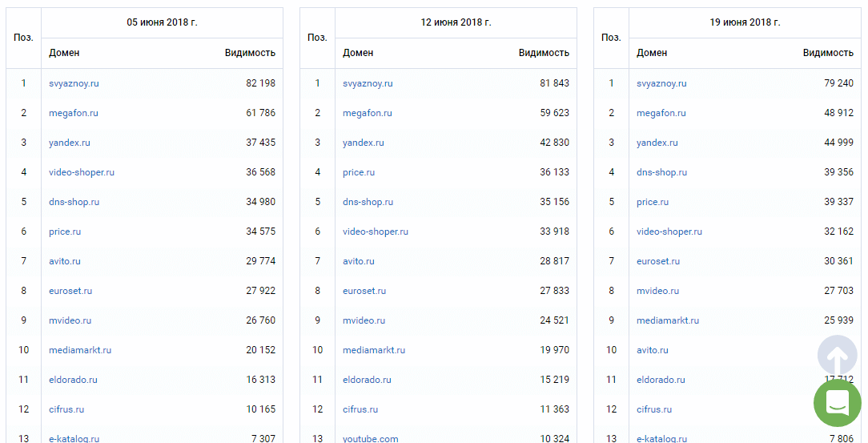Click Домен header in 12 июня table

tap(358, 53)
